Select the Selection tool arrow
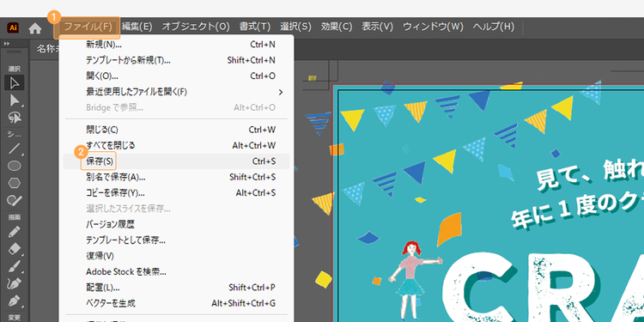The image size is (644, 322). [x=15, y=83]
